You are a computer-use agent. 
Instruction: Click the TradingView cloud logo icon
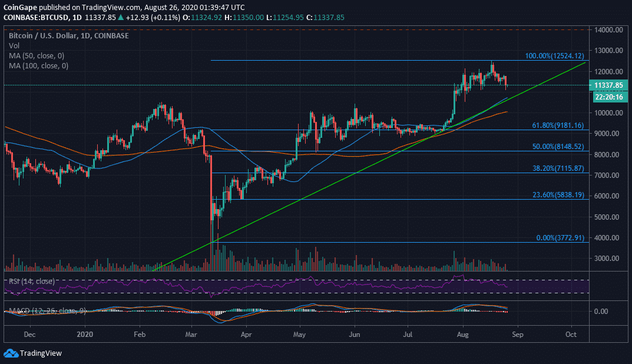[x=11, y=353]
